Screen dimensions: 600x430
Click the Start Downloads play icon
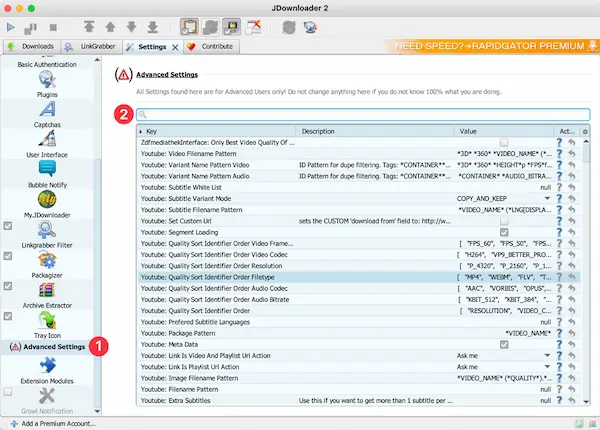pos(11,26)
